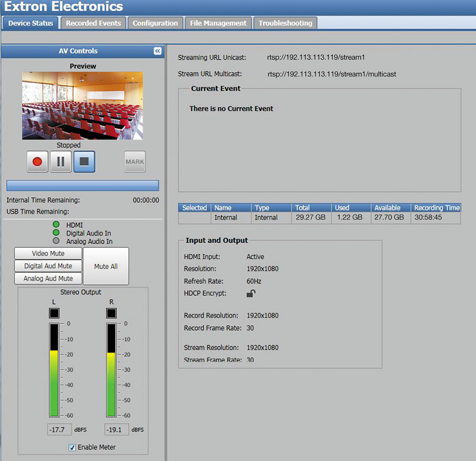Click the Analog Audio In gray indicator

pyautogui.click(x=56, y=241)
